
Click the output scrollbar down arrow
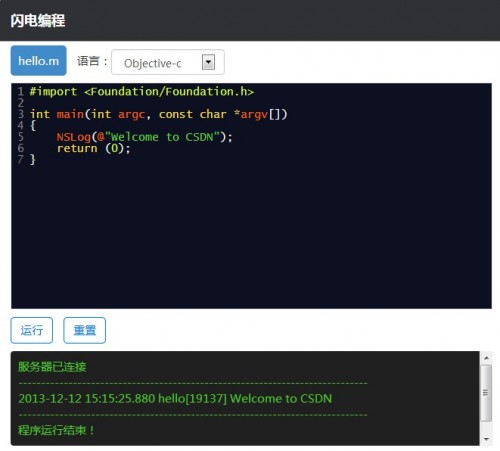(x=486, y=439)
